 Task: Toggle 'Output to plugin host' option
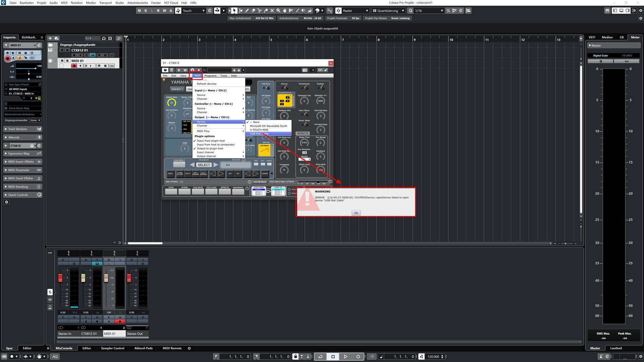click(x=210, y=148)
